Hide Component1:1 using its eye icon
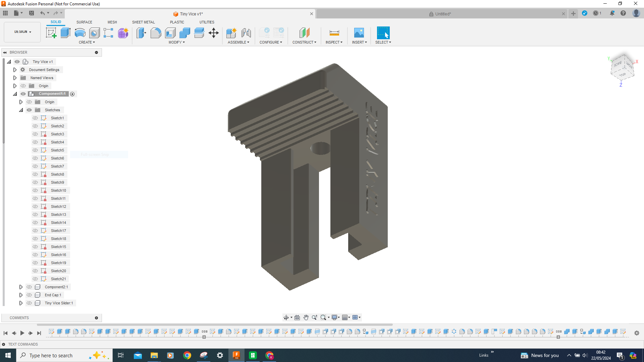This screenshot has height=362, width=644. coord(23,94)
